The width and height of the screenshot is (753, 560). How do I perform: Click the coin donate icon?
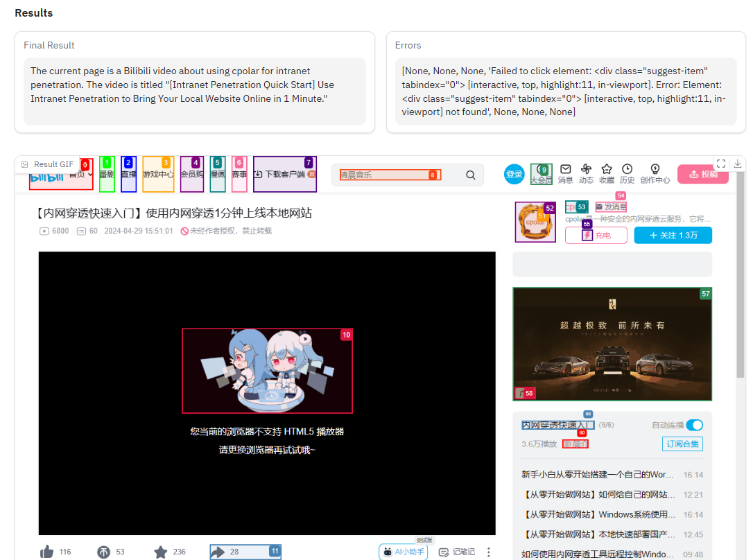coord(103,552)
